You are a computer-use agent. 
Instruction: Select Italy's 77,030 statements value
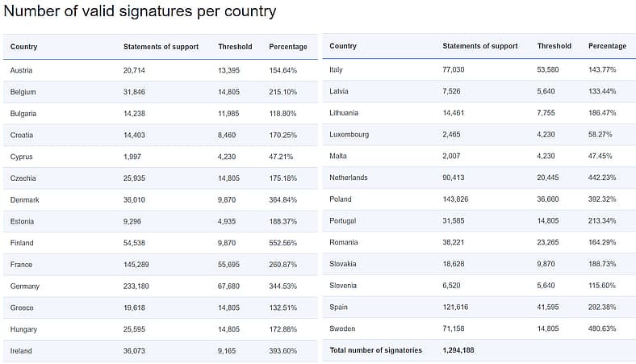point(453,69)
